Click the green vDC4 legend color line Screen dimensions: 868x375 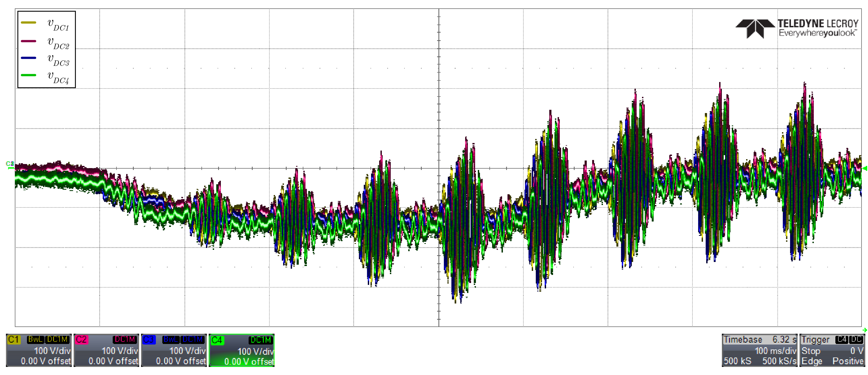tap(28, 75)
